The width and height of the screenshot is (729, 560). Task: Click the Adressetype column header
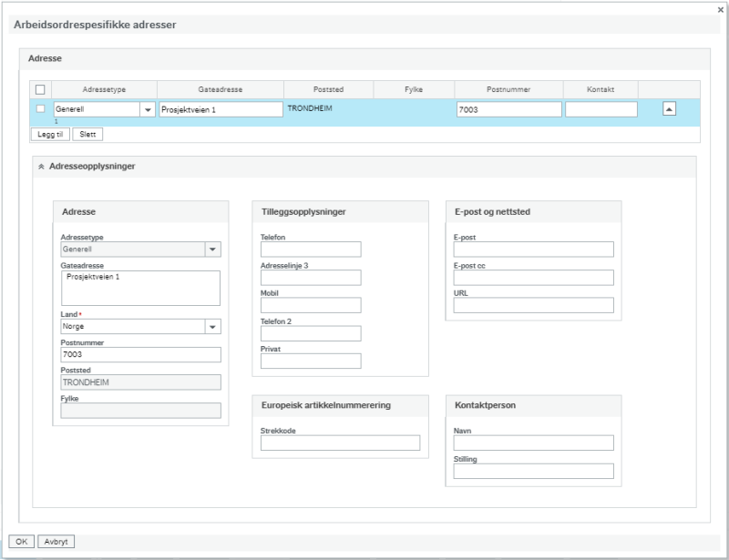click(104, 90)
